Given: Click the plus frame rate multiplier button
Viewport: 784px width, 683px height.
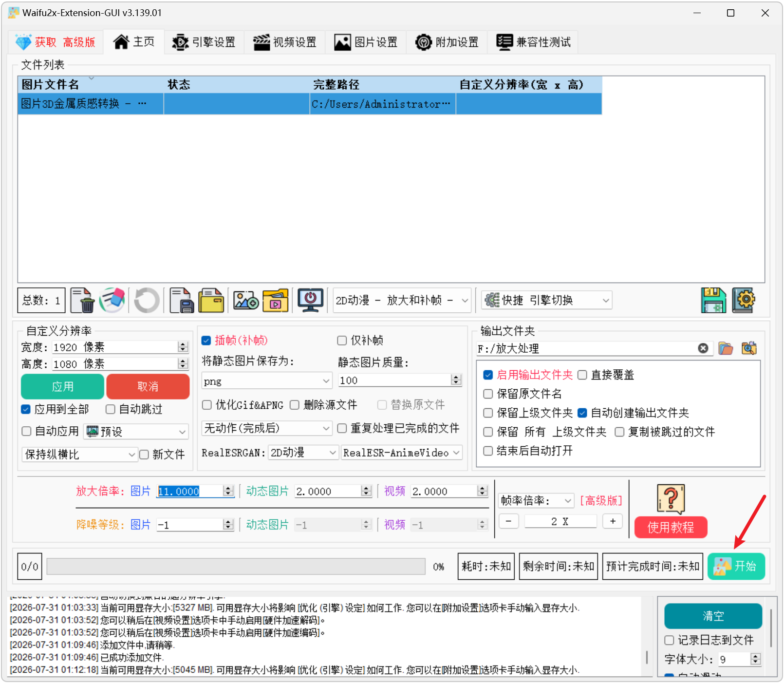Looking at the screenshot, I should pos(613,521).
